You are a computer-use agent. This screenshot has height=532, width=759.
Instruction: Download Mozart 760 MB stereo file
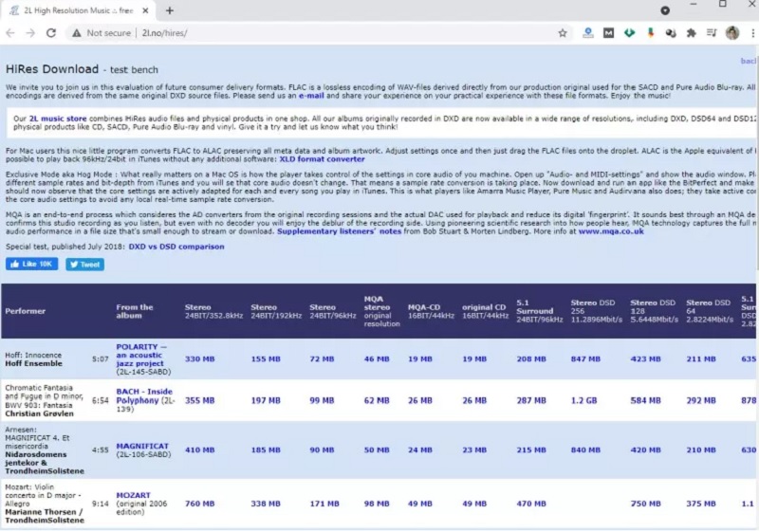coord(199,504)
